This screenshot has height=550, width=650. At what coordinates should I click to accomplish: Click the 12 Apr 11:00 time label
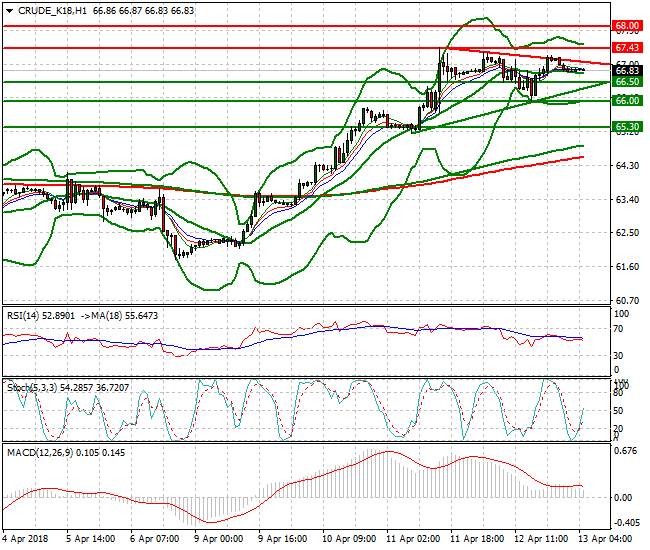pyautogui.click(x=541, y=539)
